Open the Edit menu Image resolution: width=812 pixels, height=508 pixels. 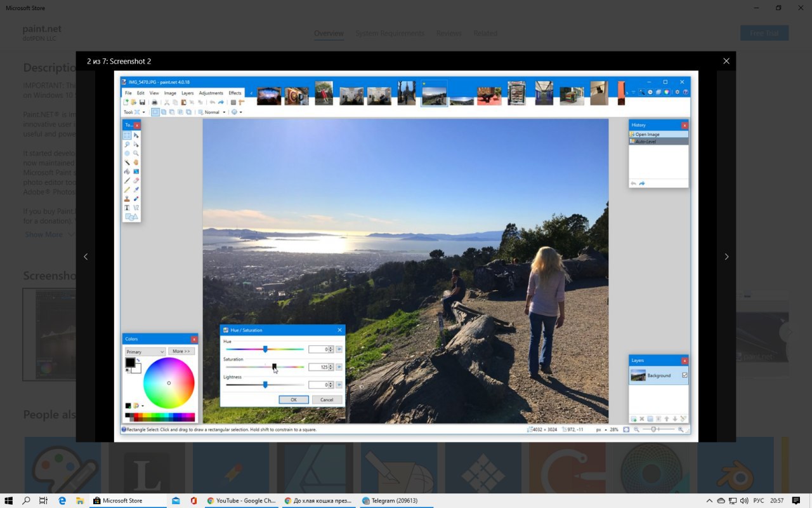pos(141,93)
